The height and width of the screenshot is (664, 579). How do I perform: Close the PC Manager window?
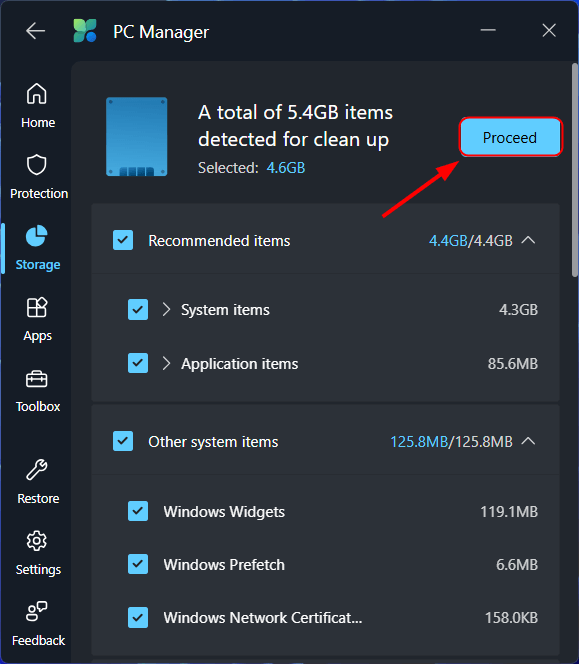(x=549, y=30)
